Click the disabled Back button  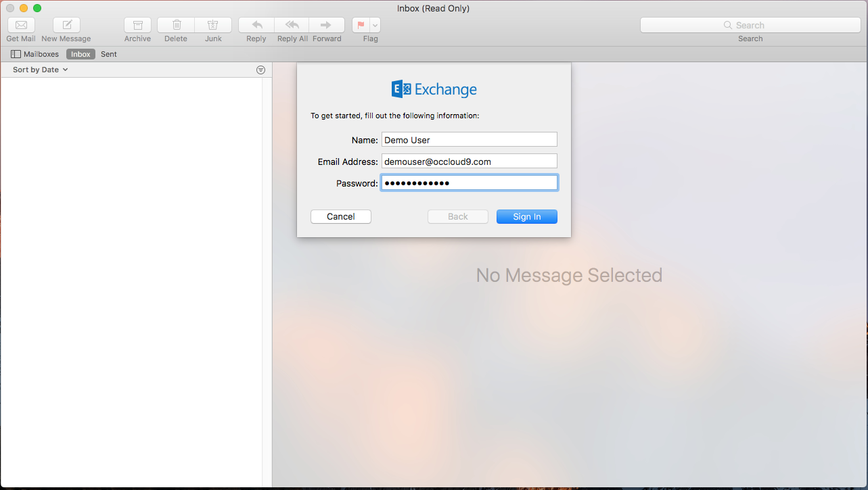[458, 216]
